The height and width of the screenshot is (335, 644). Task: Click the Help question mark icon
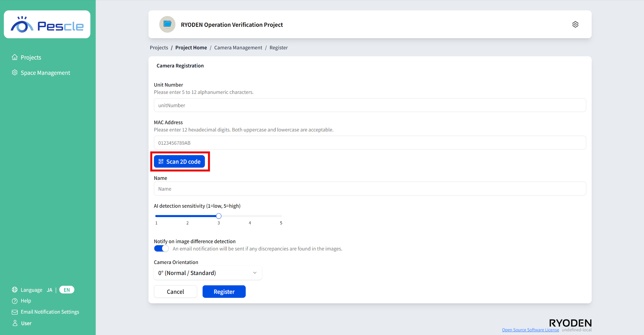tap(15, 301)
